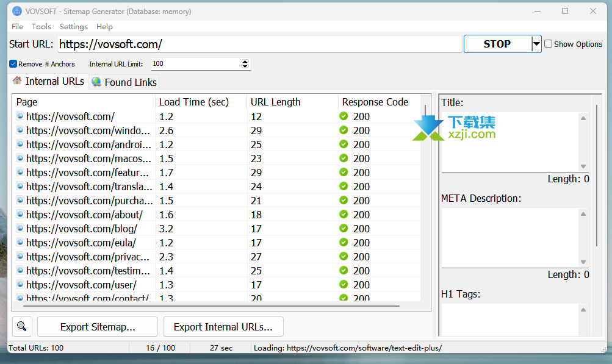Click the globe icon on Found Links tab
Screen dimensions: 612x364
[x=96, y=82]
